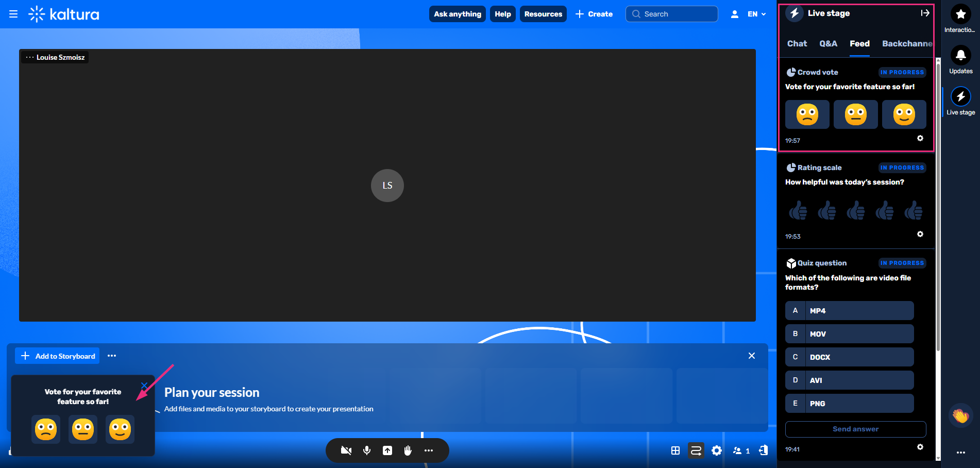
Task: Share screen with the upload arrow icon
Action: pos(387,450)
